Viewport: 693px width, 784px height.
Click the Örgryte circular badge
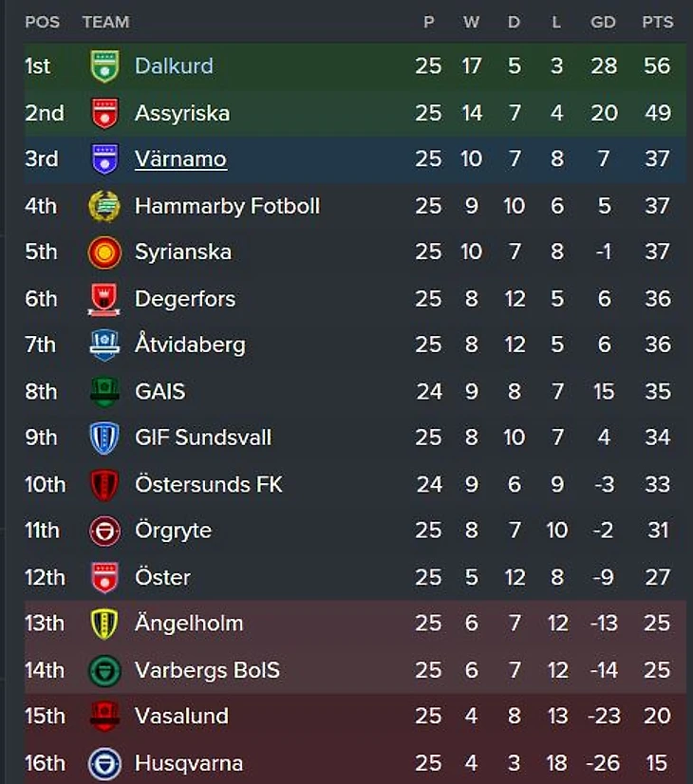104,532
